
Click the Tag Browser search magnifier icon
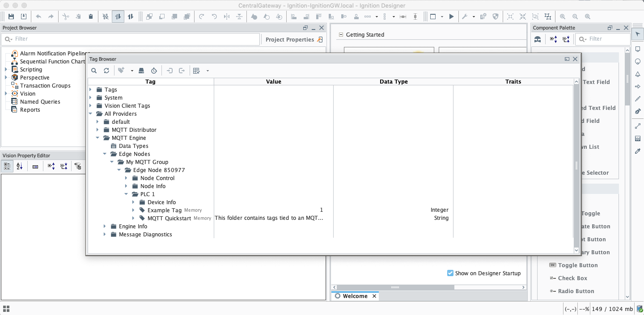94,71
